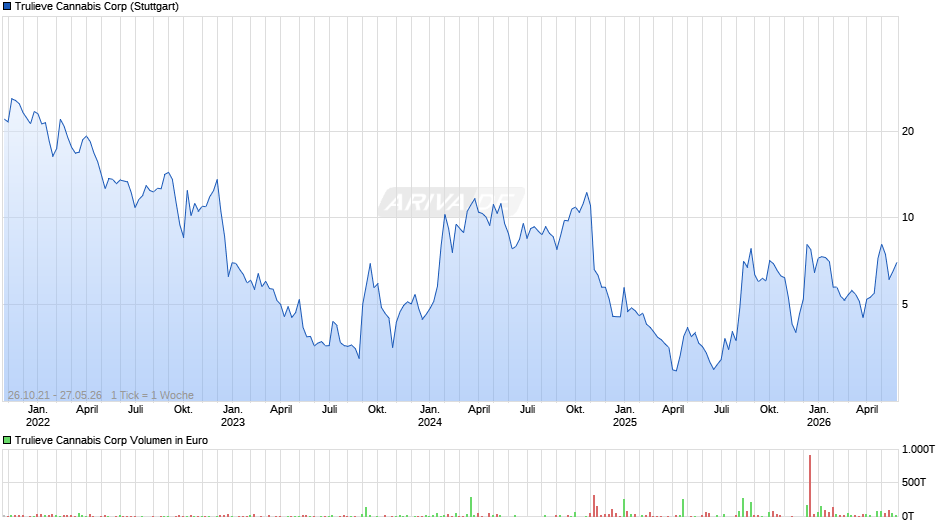Click the '2026' year label
The height and width of the screenshot is (526, 940).
pos(818,422)
